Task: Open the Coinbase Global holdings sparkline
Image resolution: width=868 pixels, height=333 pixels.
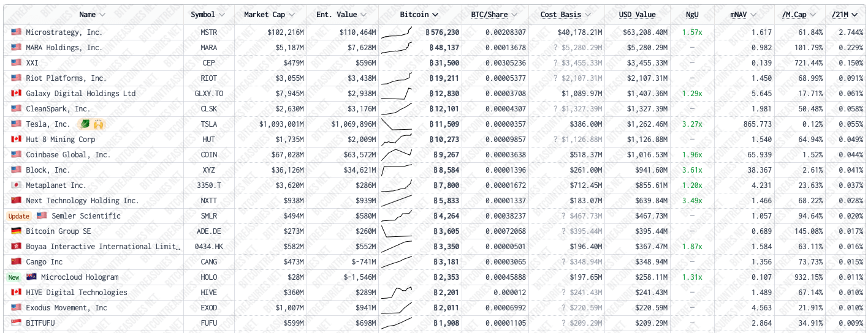Action: 397,155
